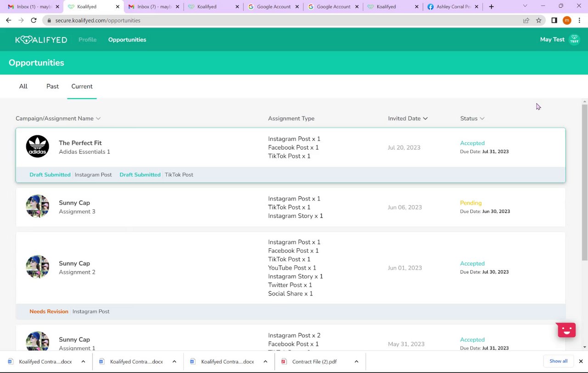Close the Inbox (1) Gmail tab
This screenshot has width=588, height=373.
57,7
